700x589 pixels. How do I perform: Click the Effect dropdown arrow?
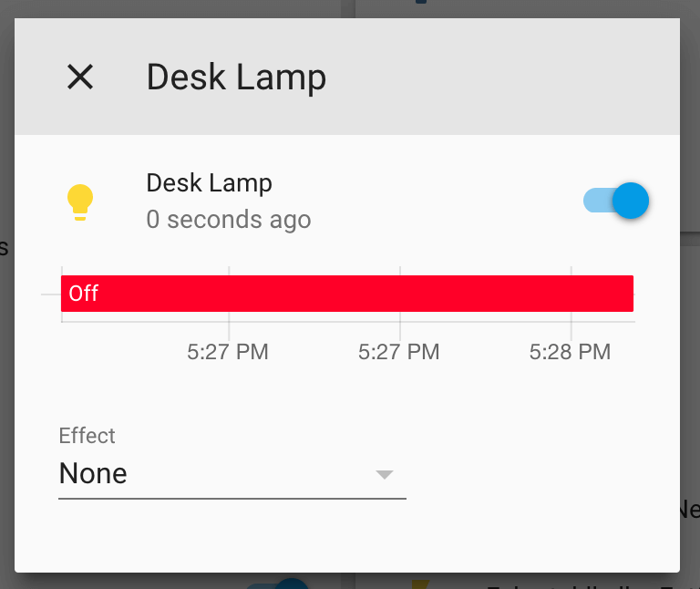pyautogui.click(x=384, y=474)
